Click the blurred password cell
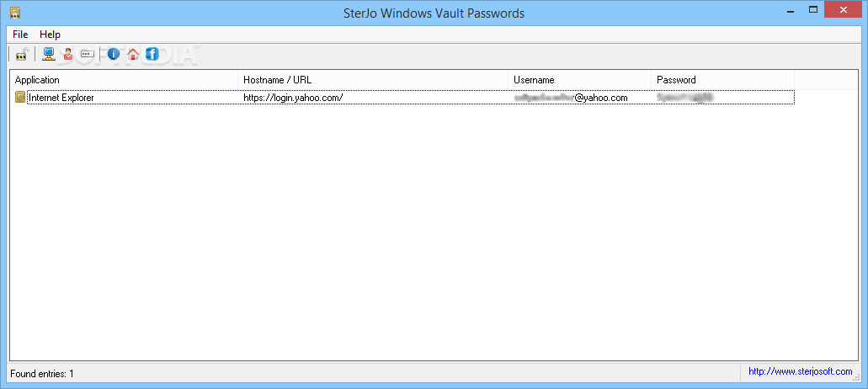The height and width of the screenshot is (389, 868). coord(684,98)
